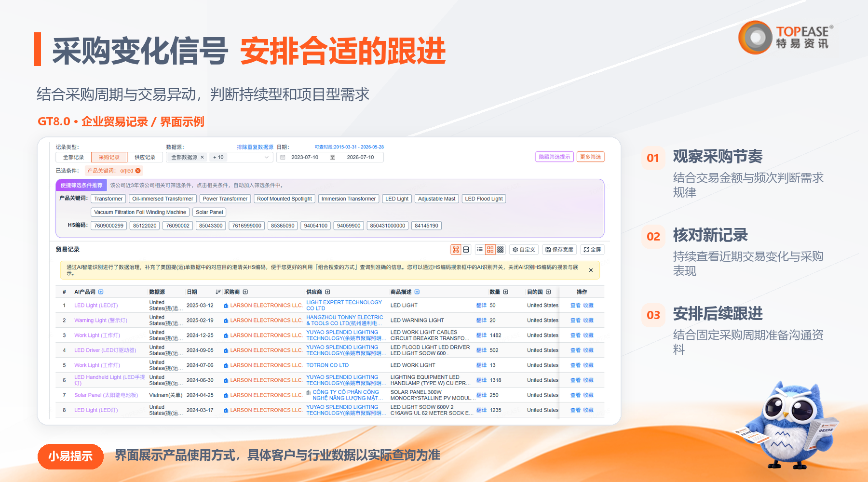Click the 隐藏筛选提示 button

(555, 157)
